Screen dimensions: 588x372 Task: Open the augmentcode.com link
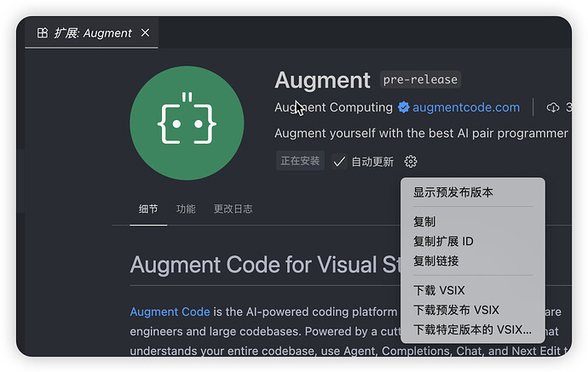click(466, 107)
